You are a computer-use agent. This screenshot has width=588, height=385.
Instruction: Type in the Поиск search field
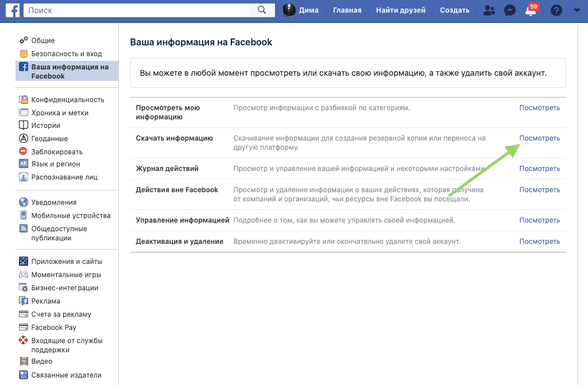[x=138, y=10]
